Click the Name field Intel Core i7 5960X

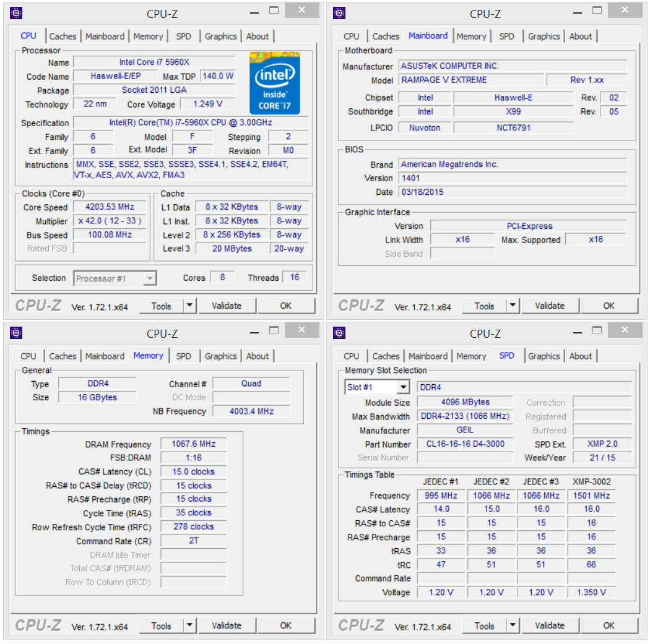point(154,62)
